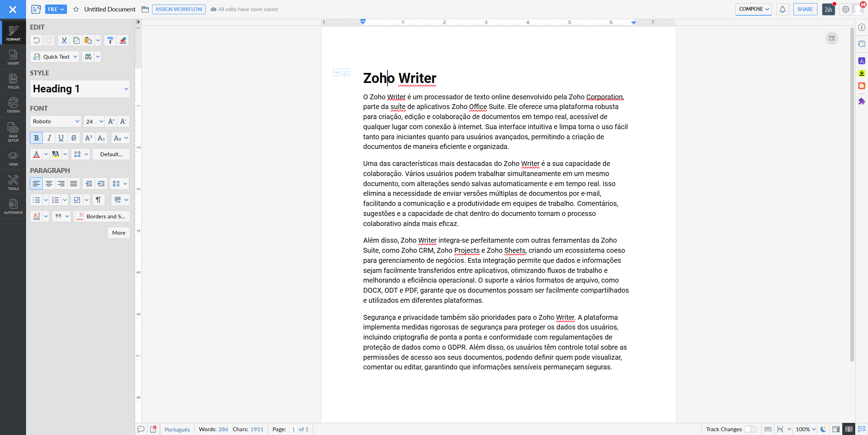Toggle Strikethrough formatting
Image resolution: width=868 pixels, height=435 pixels.
(74, 138)
